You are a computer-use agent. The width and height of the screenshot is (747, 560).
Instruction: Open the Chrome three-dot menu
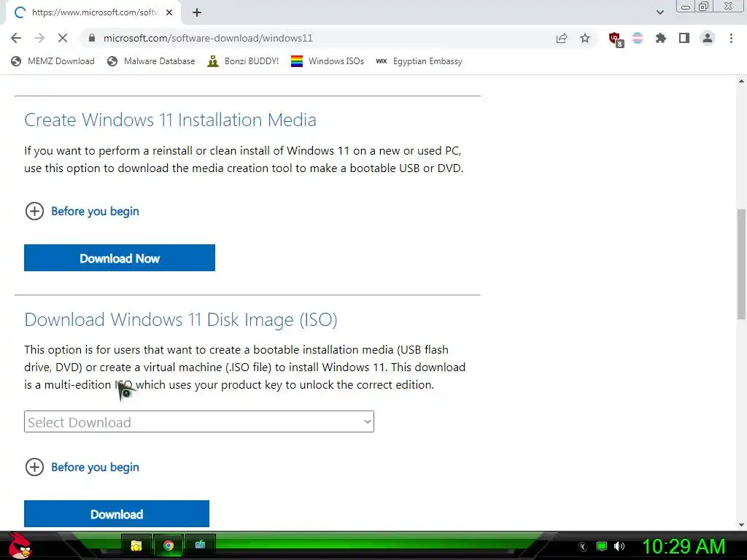pyautogui.click(x=731, y=38)
